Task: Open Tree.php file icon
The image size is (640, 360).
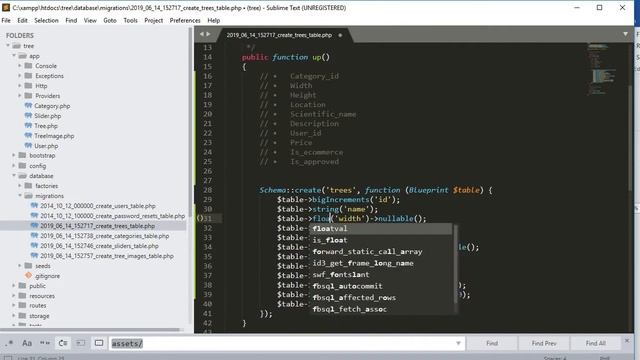Action: click(28, 126)
